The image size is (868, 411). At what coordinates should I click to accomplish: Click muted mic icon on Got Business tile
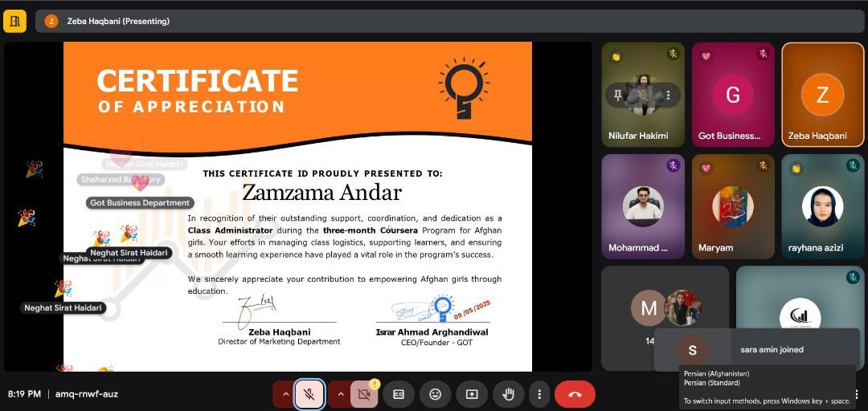(764, 54)
